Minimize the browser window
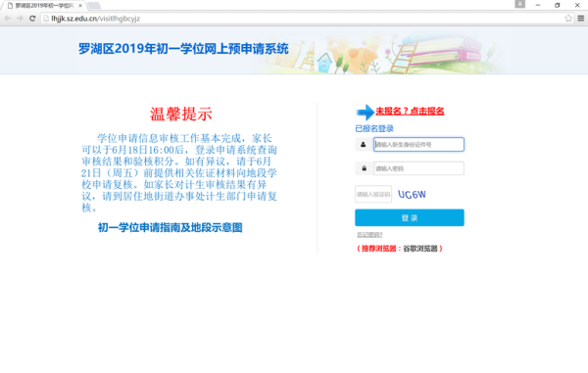This screenshot has height=373, width=588. (538, 5)
